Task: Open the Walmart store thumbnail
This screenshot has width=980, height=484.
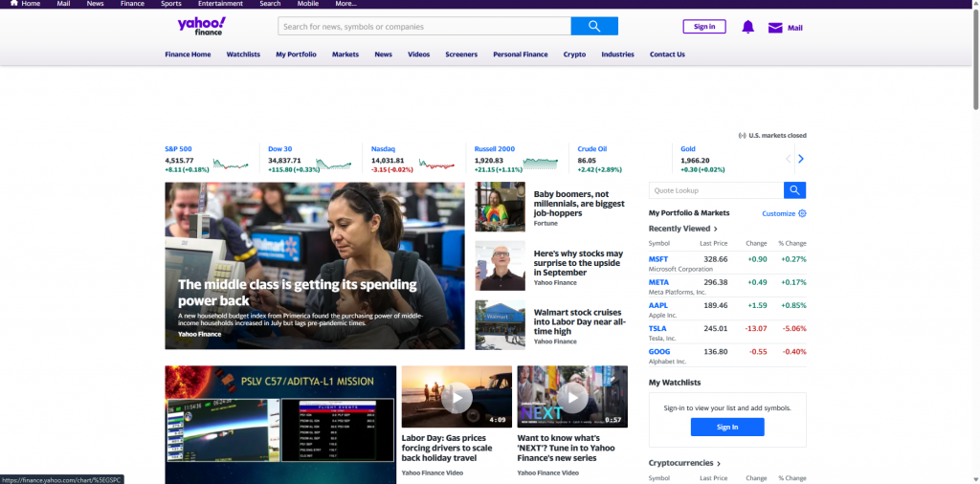Action: 500,325
